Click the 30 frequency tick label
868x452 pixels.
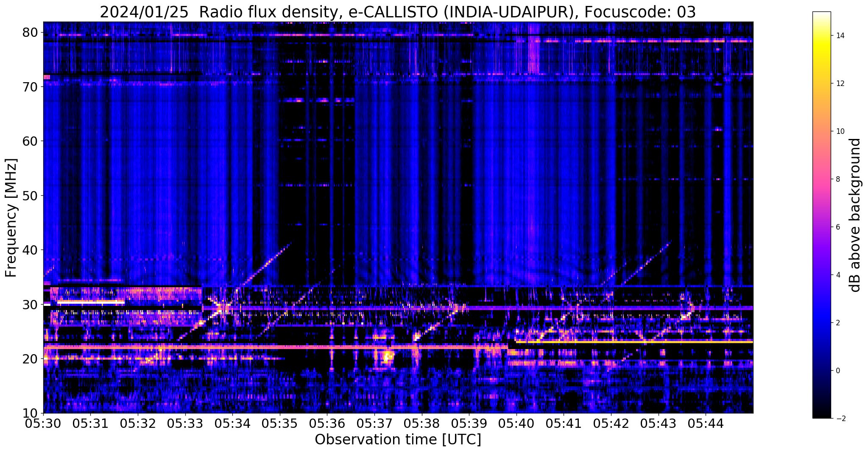pos(31,305)
